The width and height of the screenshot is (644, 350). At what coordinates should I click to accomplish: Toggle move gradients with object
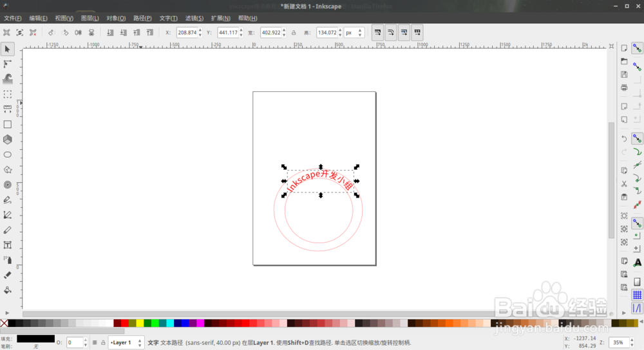coord(404,32)
